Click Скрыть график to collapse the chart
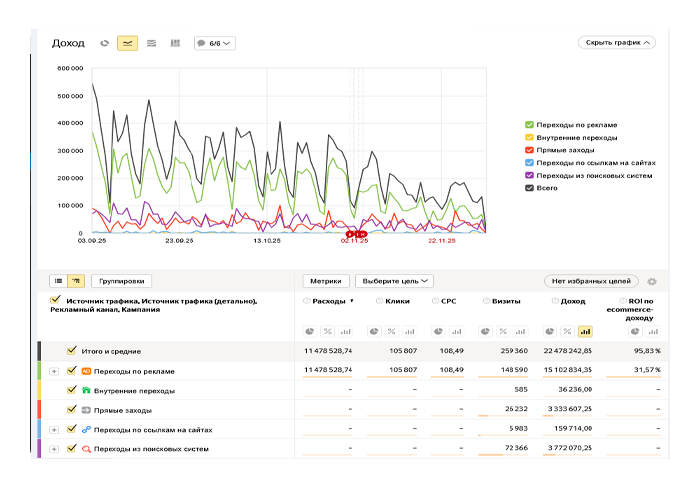The width and height of the screenshot is (700, 480). point(616,43)
